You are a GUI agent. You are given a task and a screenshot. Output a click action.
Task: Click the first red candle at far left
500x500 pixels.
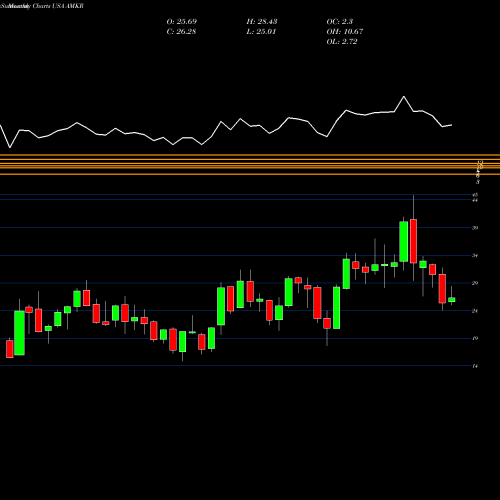click(10, 349)
